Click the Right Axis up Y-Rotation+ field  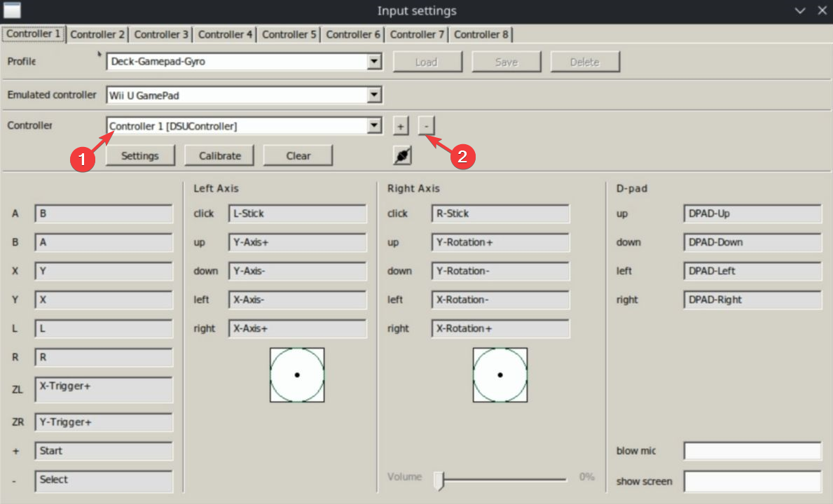(x=500, y=242)
